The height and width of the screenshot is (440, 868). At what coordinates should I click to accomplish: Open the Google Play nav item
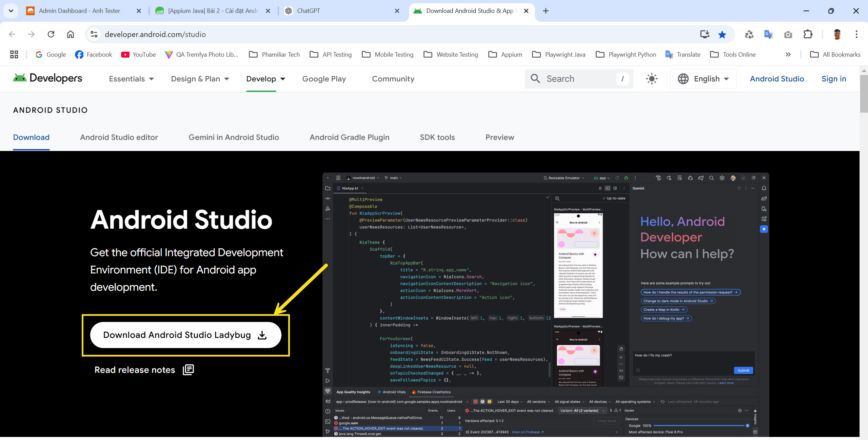[324, 79]
